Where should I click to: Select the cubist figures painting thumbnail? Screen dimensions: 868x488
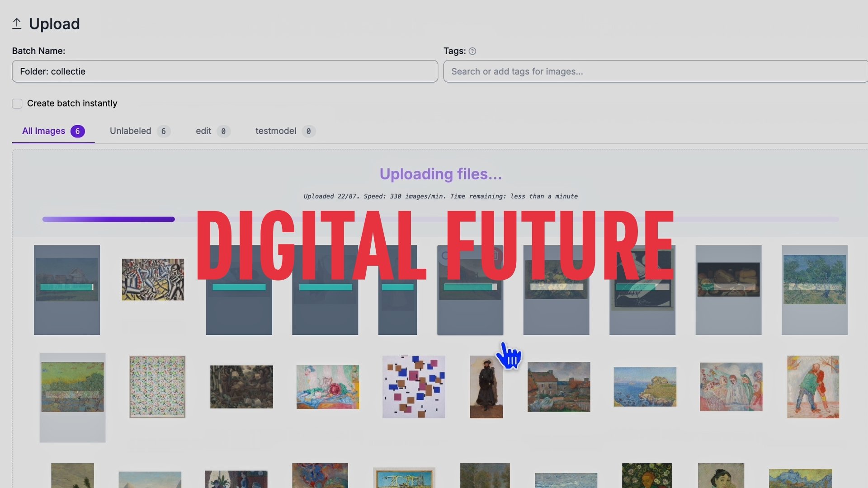click(x=153, y=279)
